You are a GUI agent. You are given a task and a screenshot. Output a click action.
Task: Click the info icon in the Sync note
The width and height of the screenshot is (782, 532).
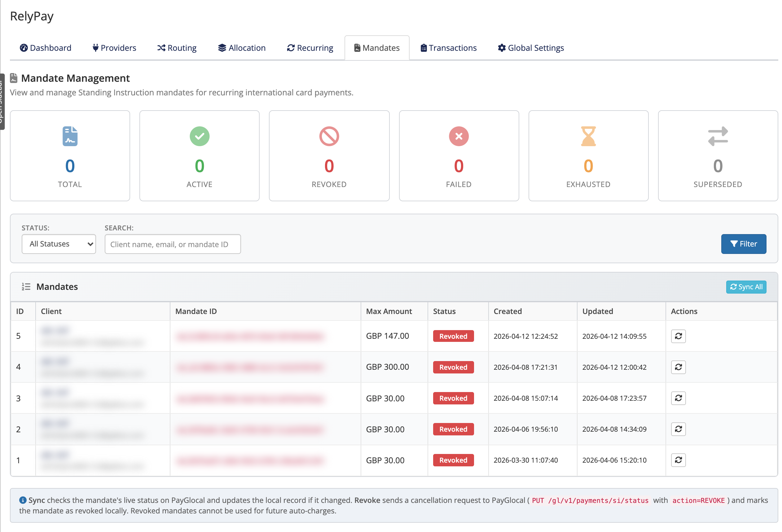pos(23,500)
